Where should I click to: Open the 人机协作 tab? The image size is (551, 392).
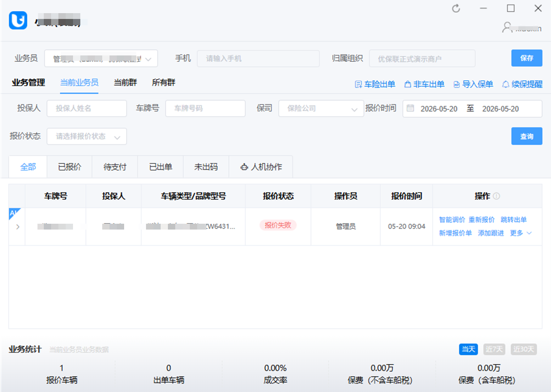click(261, 167)
